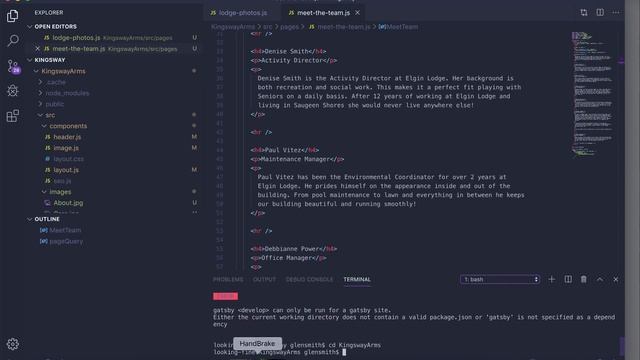Kill terminal with trash icon
The height and width of the screenshot is (360, 640).
coord(584,280)
